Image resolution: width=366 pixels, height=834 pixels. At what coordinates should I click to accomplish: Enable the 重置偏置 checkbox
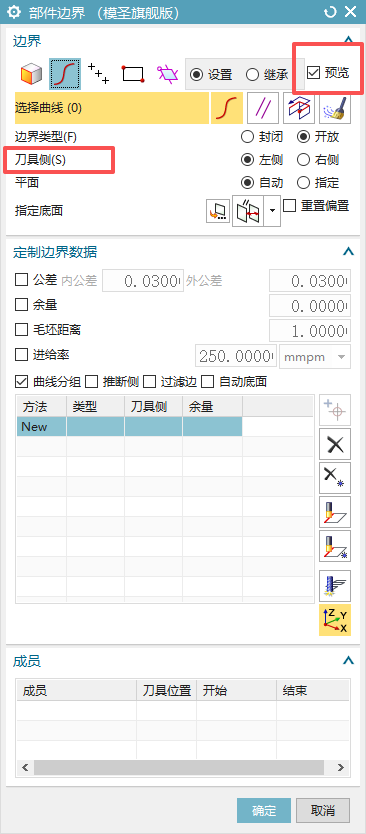[289, 205]
